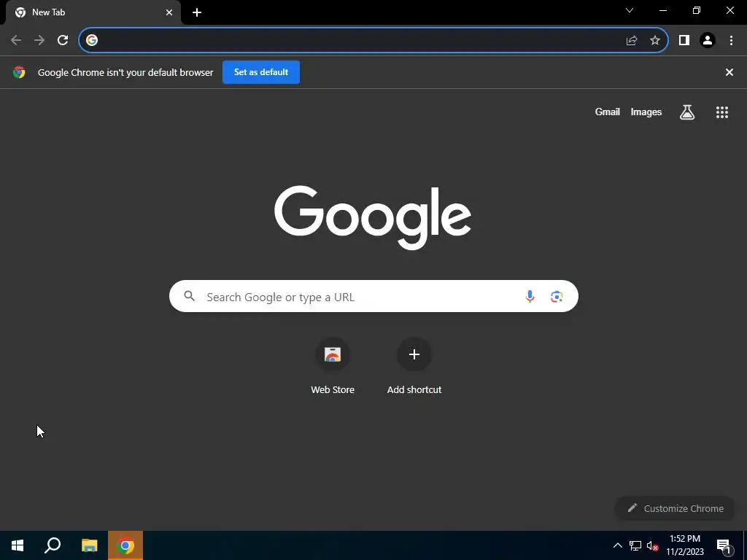Image resolution: width=747 pixels, height=560 pixels.
Task: Search by image with Google Lens icon
Action: tap(557, 297)
